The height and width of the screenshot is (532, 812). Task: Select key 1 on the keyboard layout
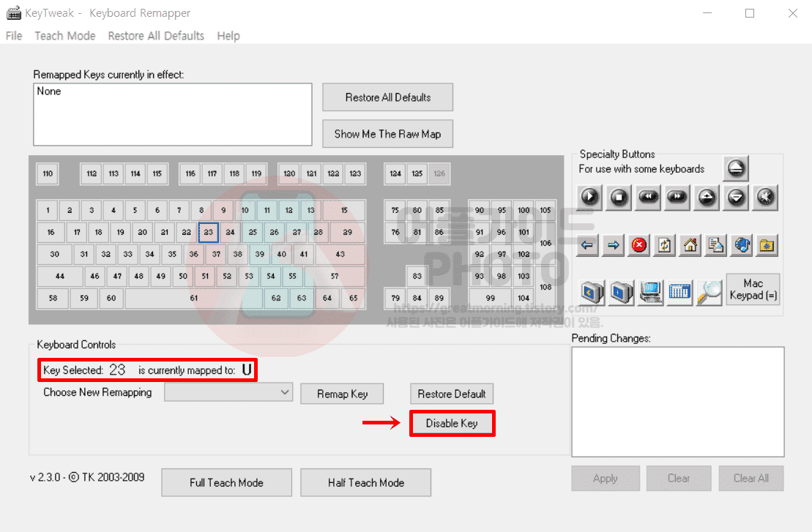(48, 210)
